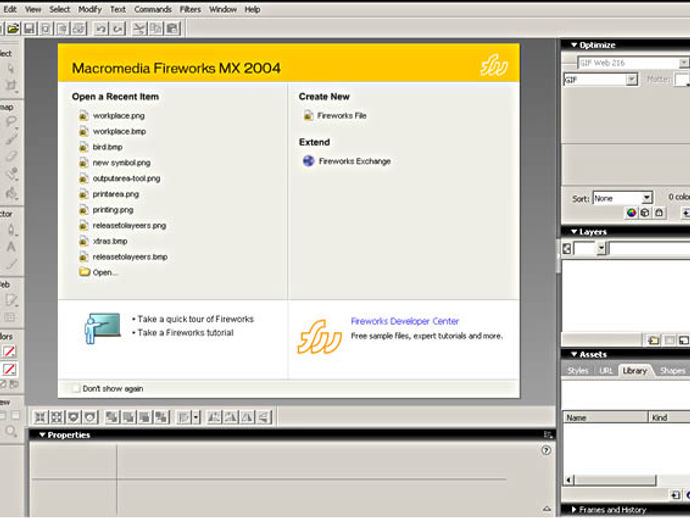Click the Save disk toolbar icon
Screen dimensions: 690x518
(29, 29)
